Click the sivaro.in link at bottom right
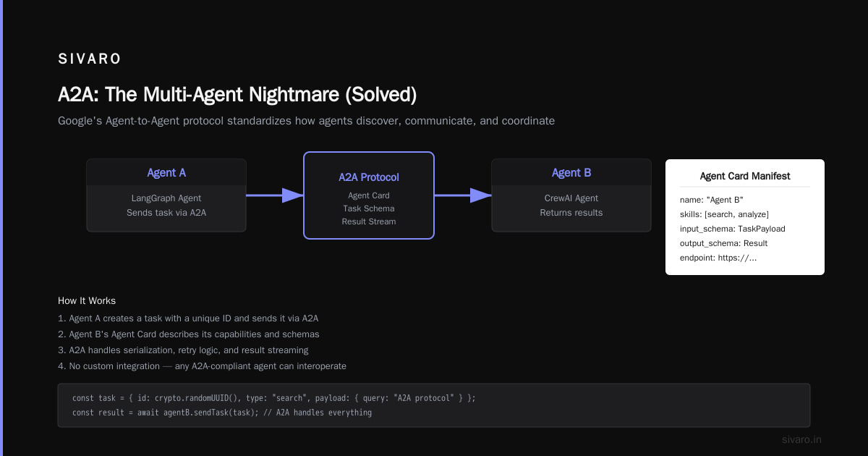Image resolution: width=868 pixels, height=456 pixels. point(802,439)
